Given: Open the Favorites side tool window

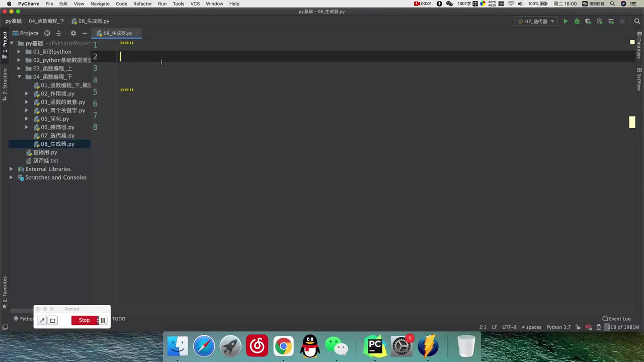Looking at the screenshot, I should tap(5, 293).
